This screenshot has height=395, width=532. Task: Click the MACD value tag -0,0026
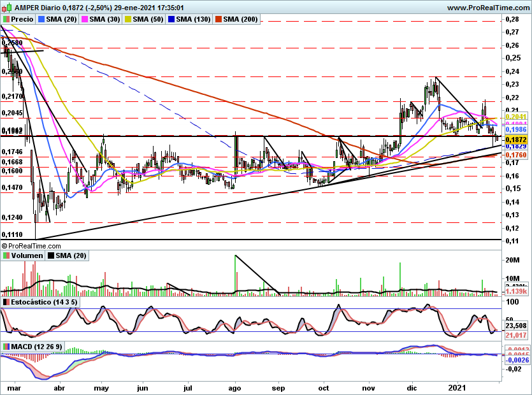pos(517,360)
